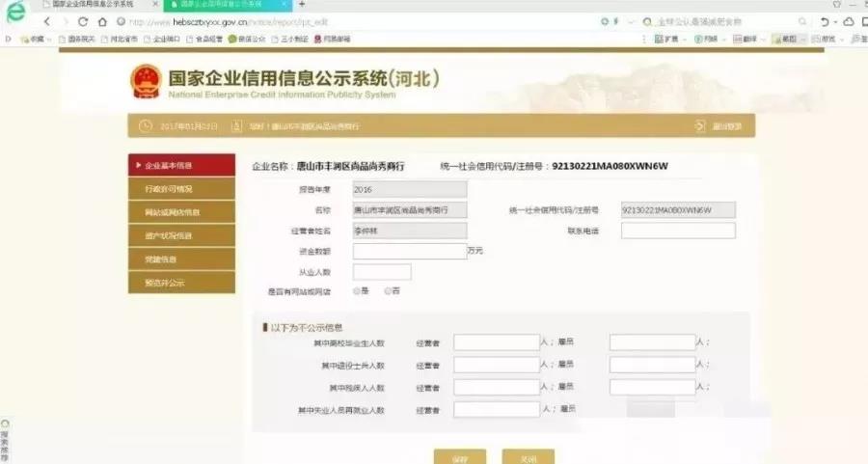Click 经营者 input for 退役士兵人数
This screenshot has width=868, height=464.
coord(497,365)
